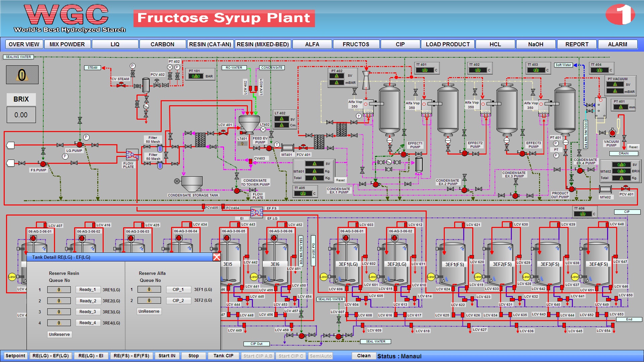Toggle the CV STEAM valve
644x362 pixels.
[x=121, y=85]
